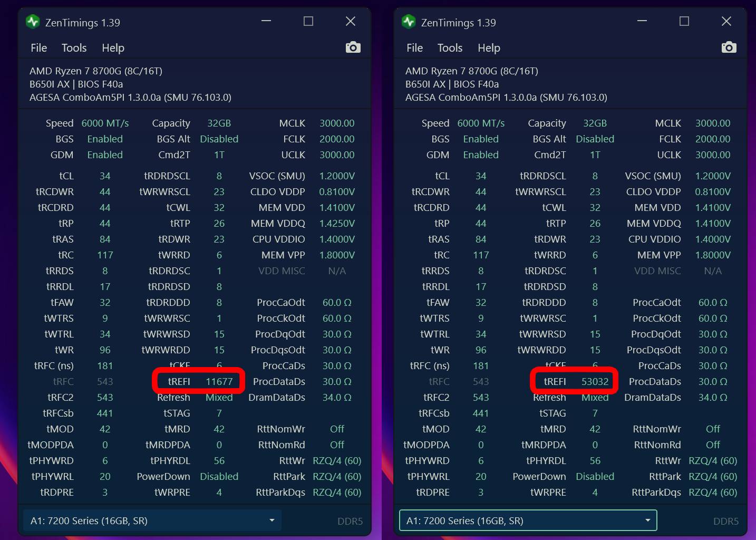Click ZenTimings logo icon in right title bar
756x540 pixels.
(x=409, y=22)
